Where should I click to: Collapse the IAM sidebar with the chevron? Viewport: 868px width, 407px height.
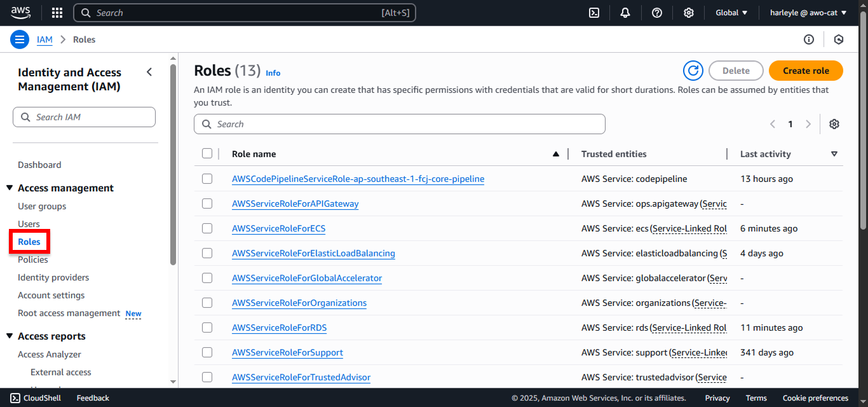coord(149,72)
